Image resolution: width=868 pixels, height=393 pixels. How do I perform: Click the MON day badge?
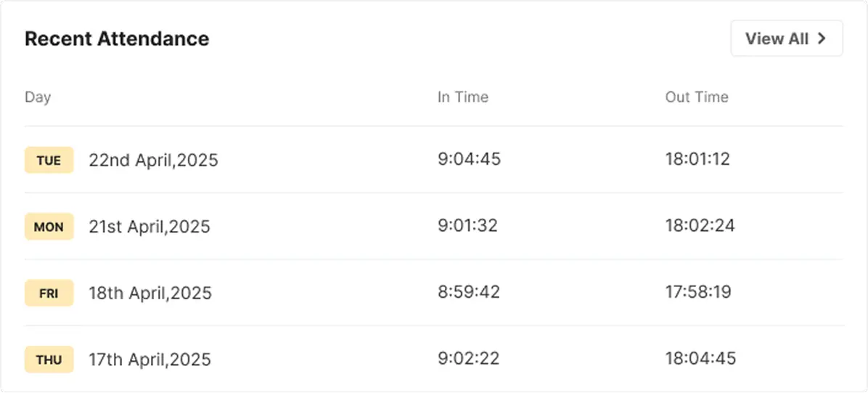click(49, 227)
